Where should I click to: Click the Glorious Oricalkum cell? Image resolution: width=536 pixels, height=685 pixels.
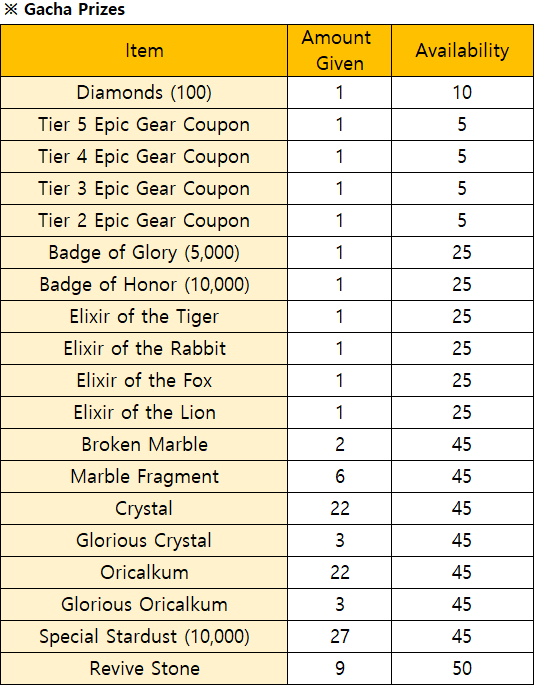(144, 604)
